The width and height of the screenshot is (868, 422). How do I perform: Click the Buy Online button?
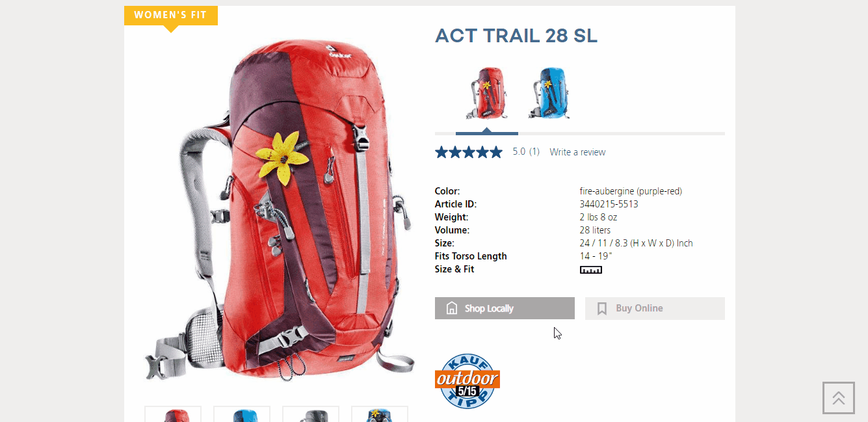pyautogui.click(x=655, y=308)
